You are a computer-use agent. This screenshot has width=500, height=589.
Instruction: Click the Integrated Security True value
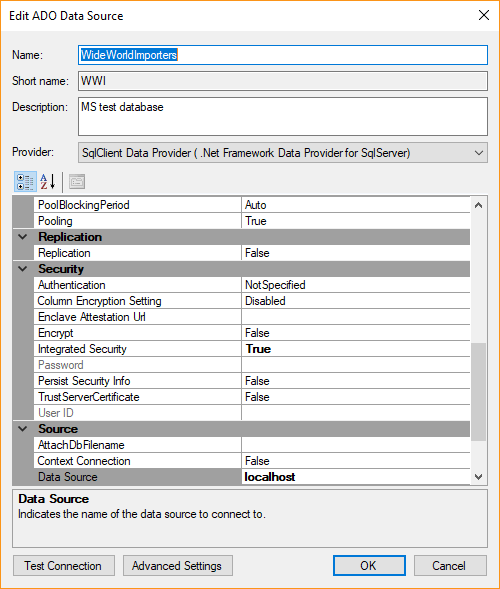tap(355, 349)
